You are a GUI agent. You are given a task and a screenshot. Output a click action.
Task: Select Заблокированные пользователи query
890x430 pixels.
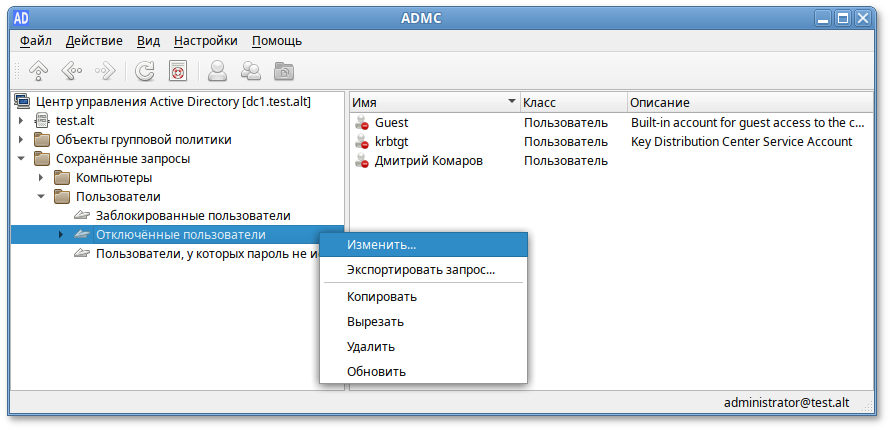193,216
